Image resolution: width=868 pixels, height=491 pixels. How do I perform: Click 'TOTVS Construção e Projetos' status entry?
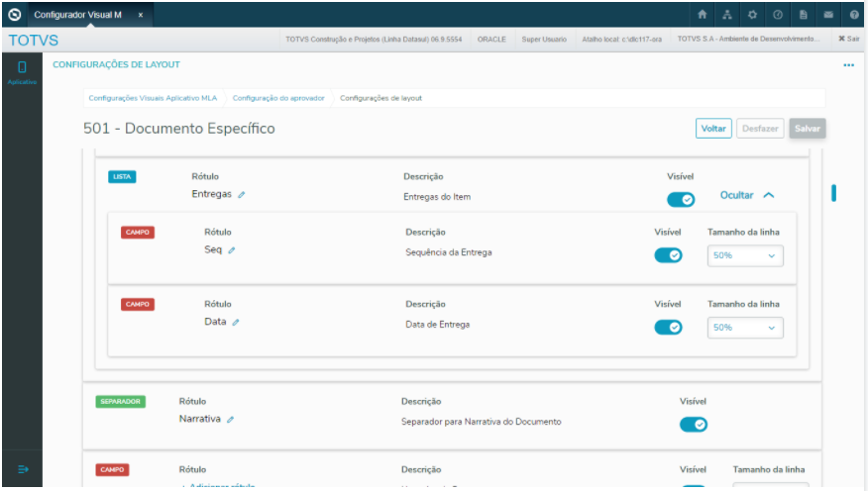tap(374, 40)
